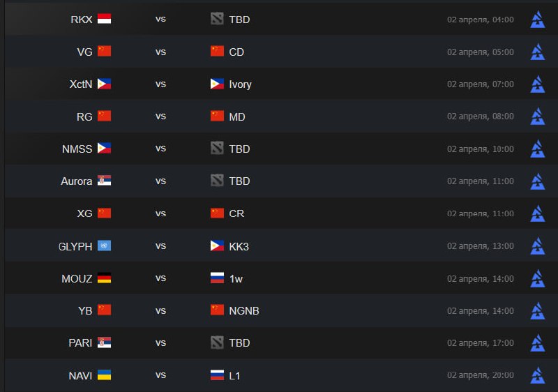558x392 pixels.
Task: Open the XctN team link
Action: tap(81, 84)
